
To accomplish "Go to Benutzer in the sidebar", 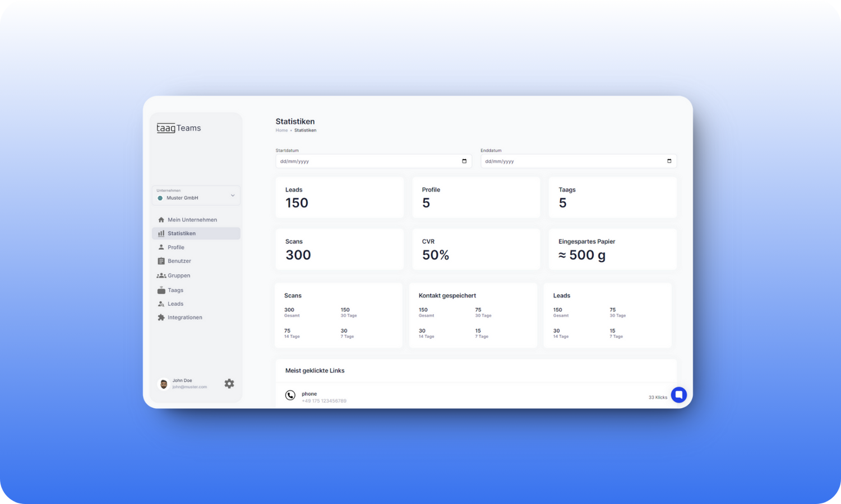I will coord(179,261).
